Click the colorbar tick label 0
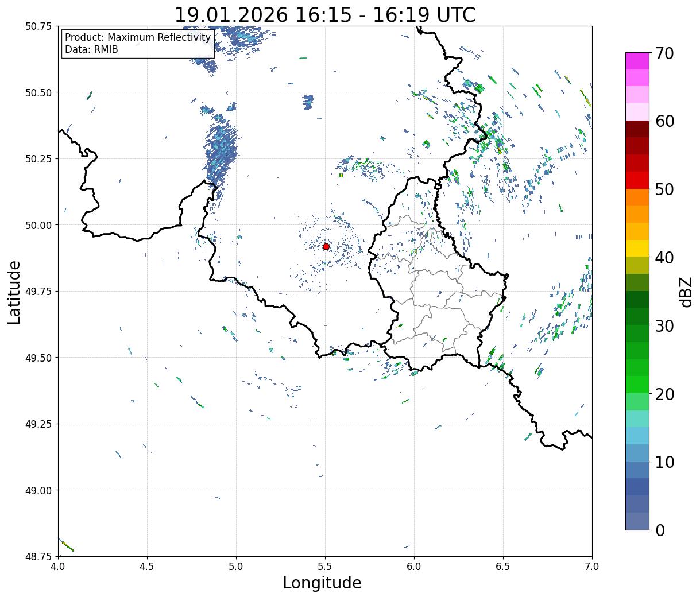 point(660,530)
